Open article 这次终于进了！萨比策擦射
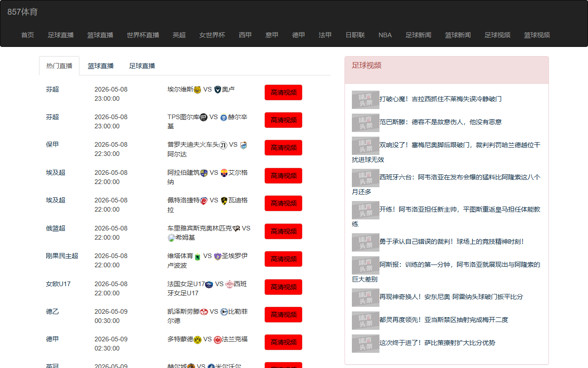The height and width of the screenshot is (368, 588). (437, 343)
